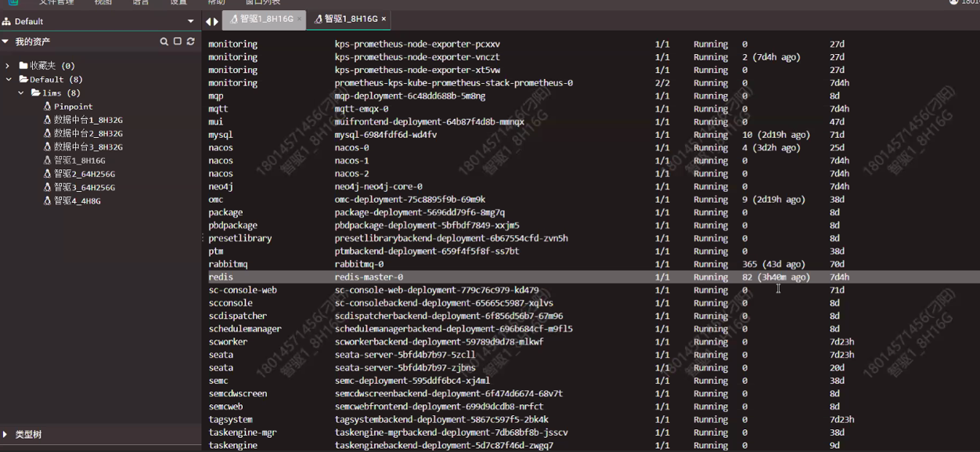Image resolution: width=980 pixels, height=452 pixels.
Task: Click the right arrow before the terminal tabs
Action: [x=216, y=21]
